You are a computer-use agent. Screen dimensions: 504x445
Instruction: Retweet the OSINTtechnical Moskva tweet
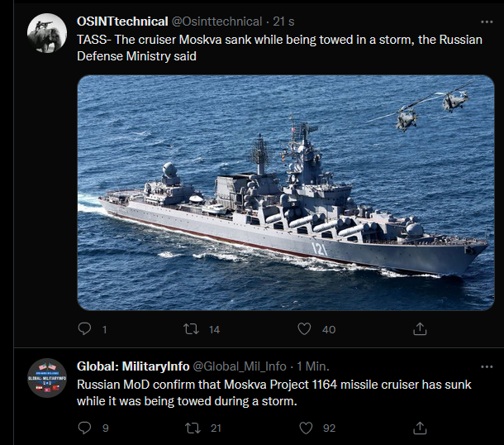191,328
